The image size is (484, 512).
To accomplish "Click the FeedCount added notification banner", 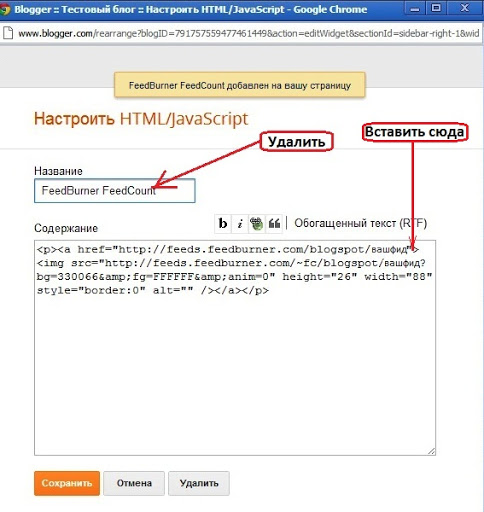I will [x=240, y=85].
